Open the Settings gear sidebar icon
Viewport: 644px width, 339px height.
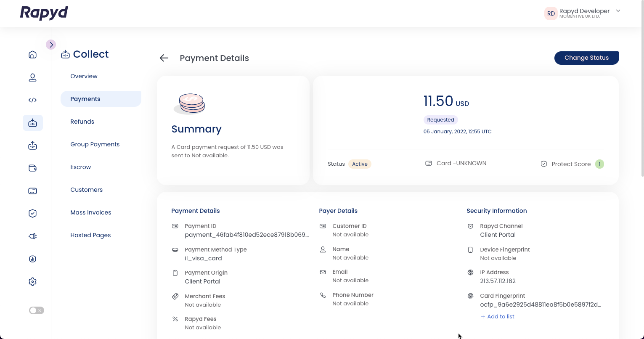click(32, 282)
